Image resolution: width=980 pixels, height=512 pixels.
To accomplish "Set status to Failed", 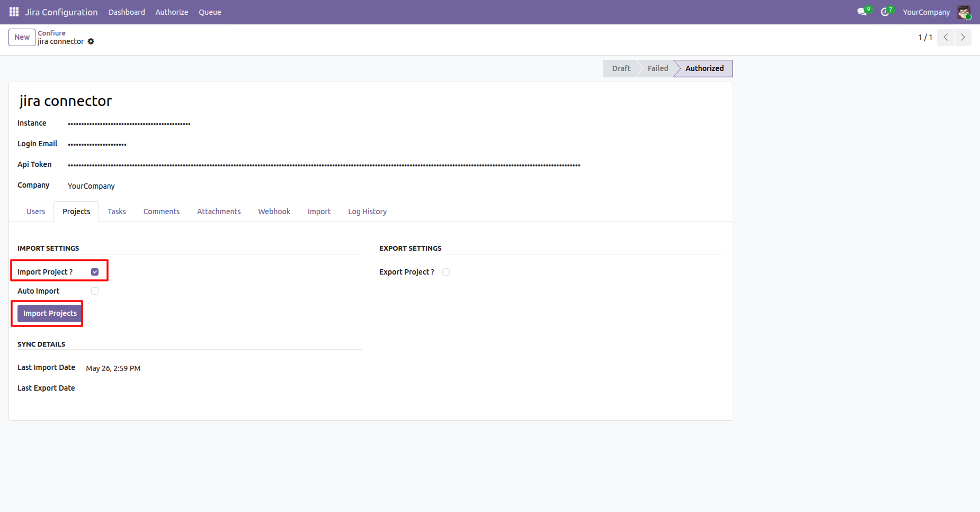I will pos(657,68).
